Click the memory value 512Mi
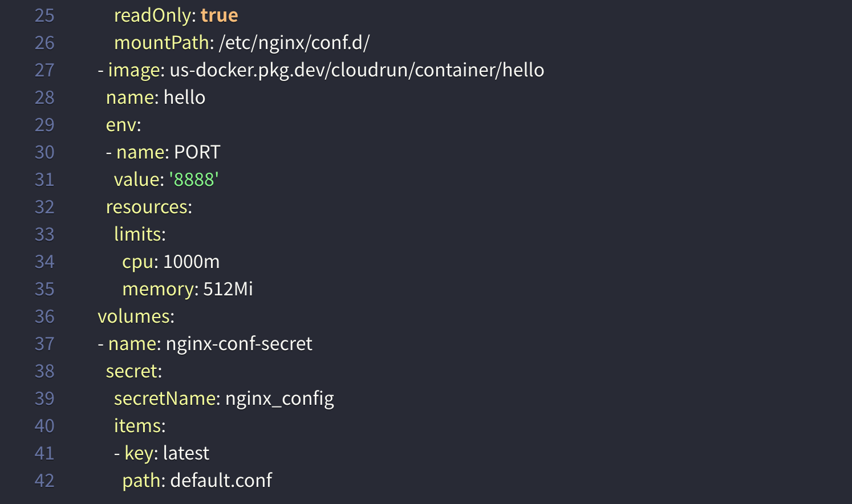The height and width of the screenshot is (504, 852). [228, 289]
